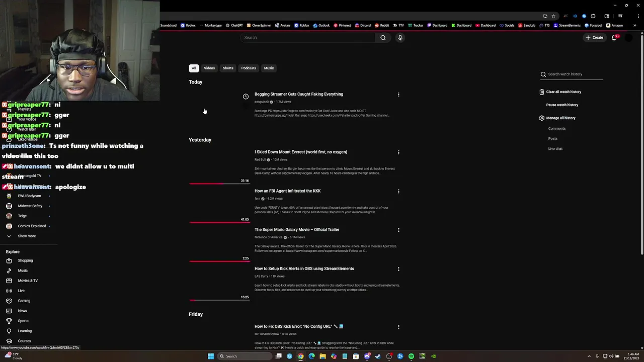Open the Discord bookmark

click(363, 25)
